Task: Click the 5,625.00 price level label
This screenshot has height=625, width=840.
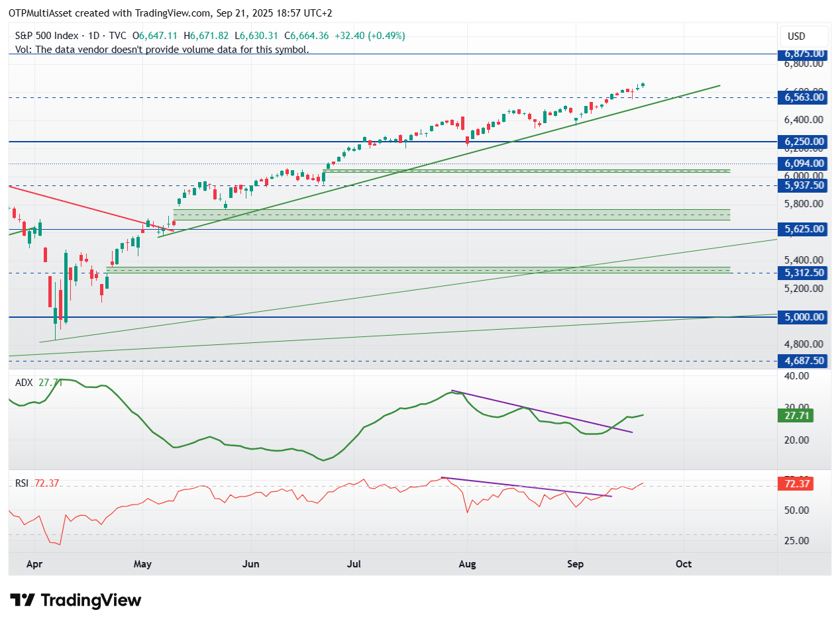Action: pos(804,229)
